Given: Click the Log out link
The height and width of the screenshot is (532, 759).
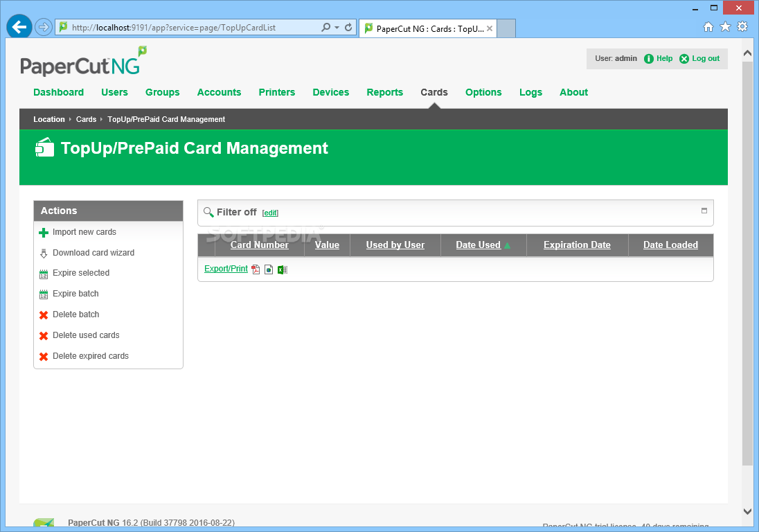Looking at the screenshot, I should tap(705, 58).
